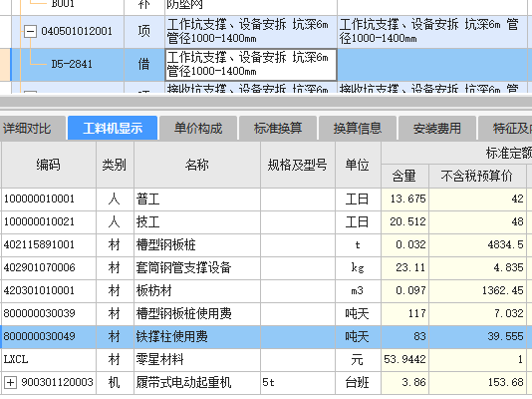This screenshot has width=532, height=399.
Task: Click the 项 type cell for 040501012001
Action: (144, 32)
